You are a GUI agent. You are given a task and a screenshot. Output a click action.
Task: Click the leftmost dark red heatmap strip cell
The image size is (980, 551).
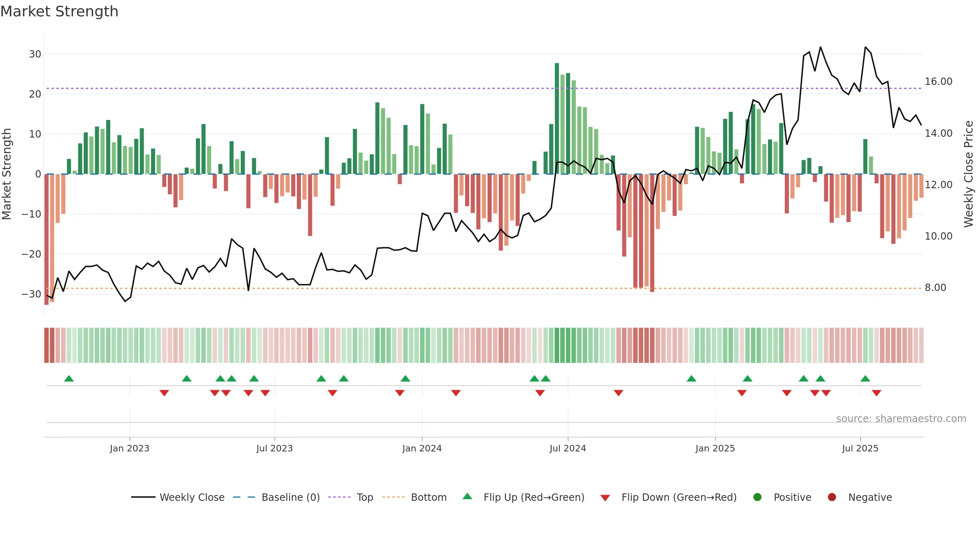pos(47,345)
